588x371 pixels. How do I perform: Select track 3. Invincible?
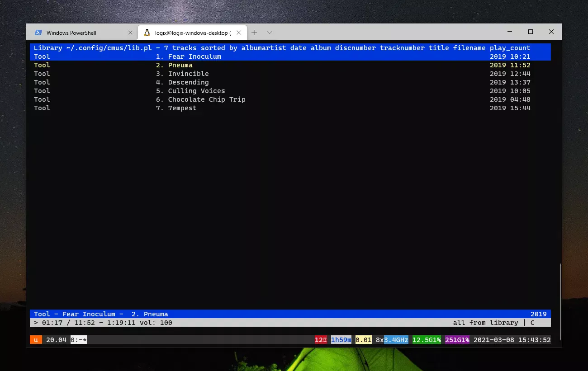click(290, 74)
